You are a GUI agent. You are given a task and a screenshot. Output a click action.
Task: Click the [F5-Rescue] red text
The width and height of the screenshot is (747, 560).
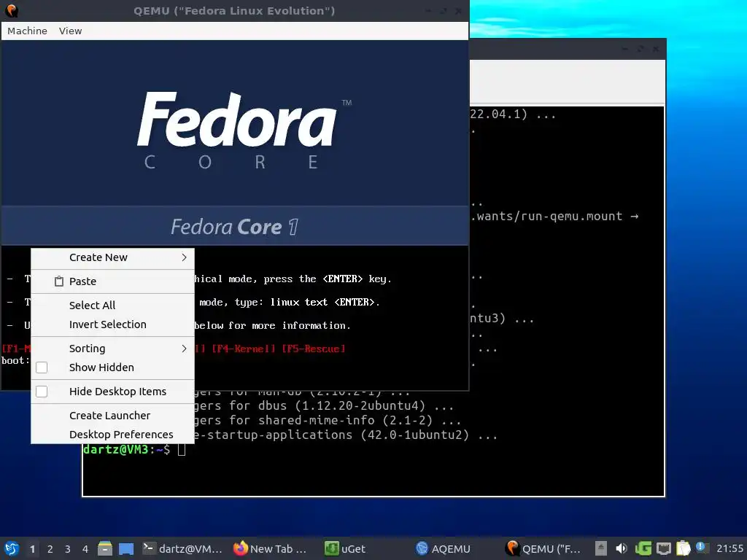point(314,349)
